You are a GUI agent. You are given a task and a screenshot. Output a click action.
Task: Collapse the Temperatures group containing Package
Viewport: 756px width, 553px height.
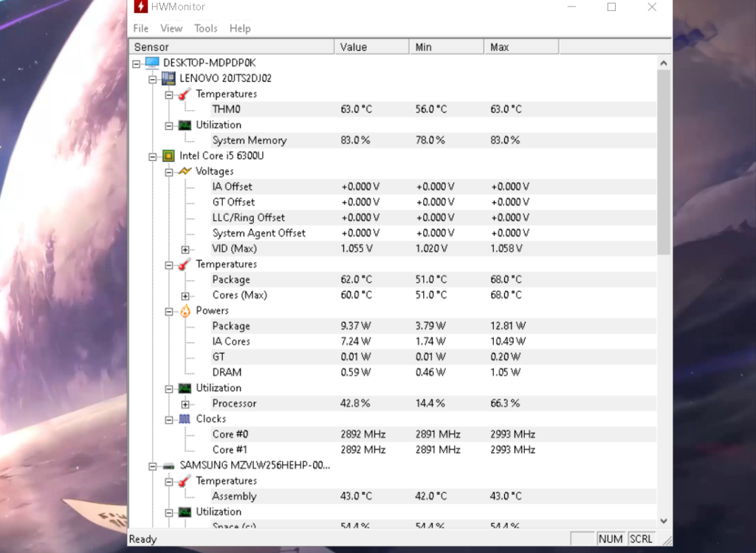pyautogui.click(x=169, y=265)
